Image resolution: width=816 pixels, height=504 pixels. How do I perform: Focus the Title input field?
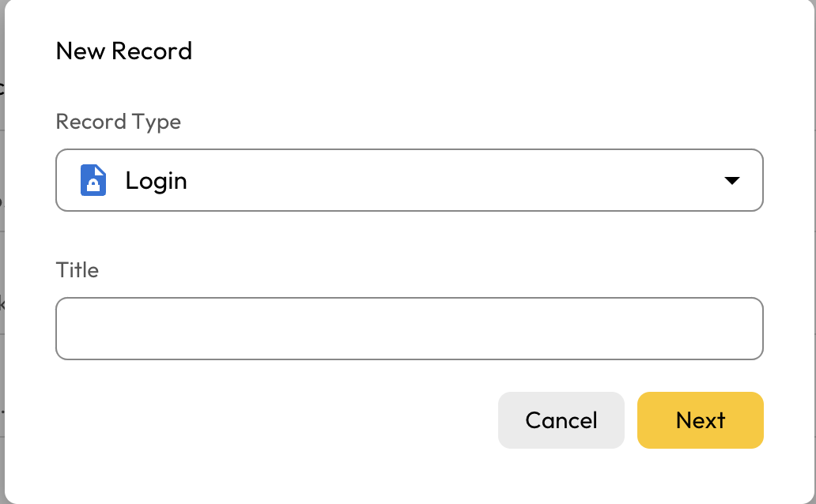[409, 329]
